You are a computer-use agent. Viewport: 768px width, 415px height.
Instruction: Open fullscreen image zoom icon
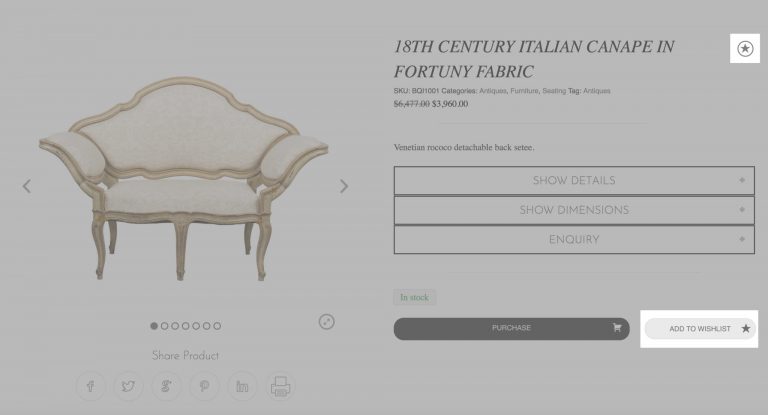click(327, 321)
